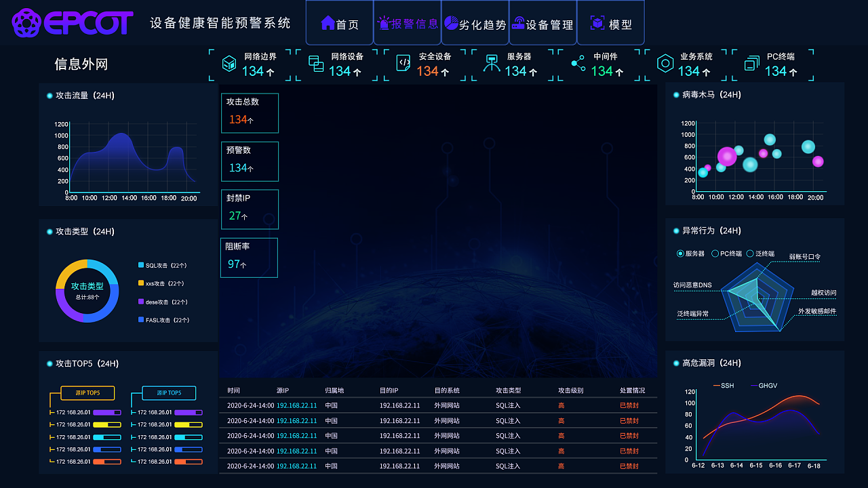Viewport: 868px width, 488px height.
Task: Click the purple bar in yellow TOP5 list
Action: (x=107, y=412)
